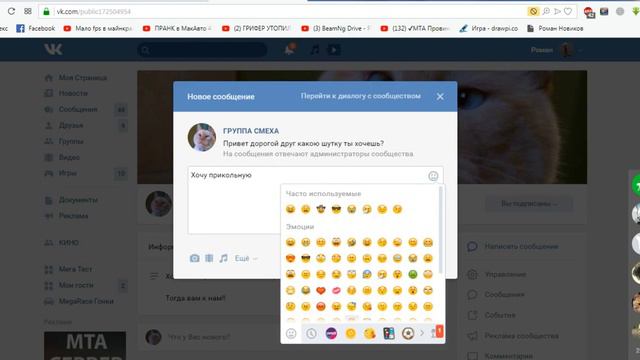Image resolution: width=640 pixels, height=360 pixels.
Task: Bookmark page with the heart icon in address bar
Action: [x=568, y=11]
